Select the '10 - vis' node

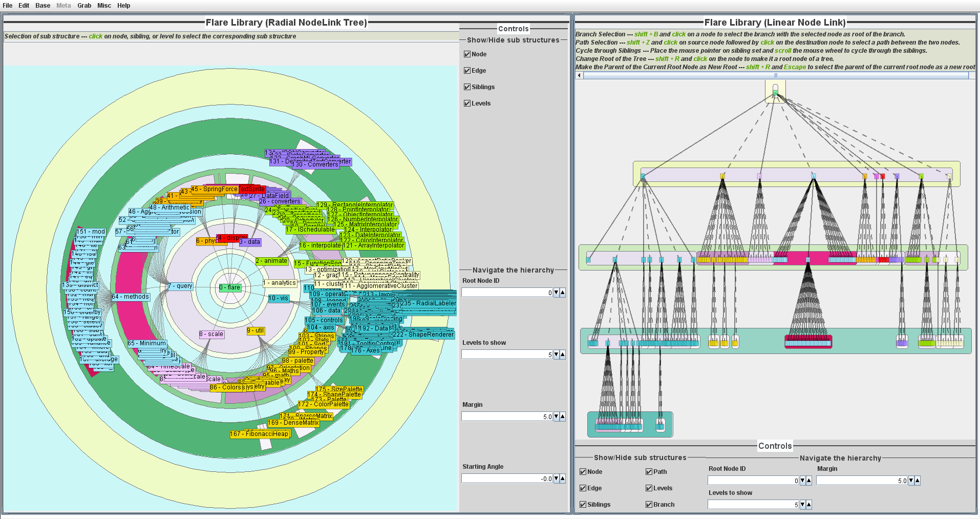pyautogui.click(x=279, y=298)
